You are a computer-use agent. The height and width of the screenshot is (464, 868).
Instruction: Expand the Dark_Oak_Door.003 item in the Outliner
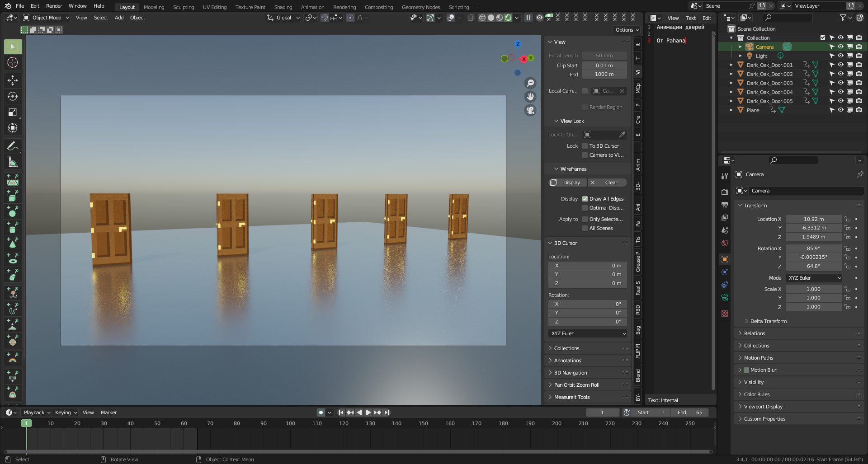[x=731, y=83]
